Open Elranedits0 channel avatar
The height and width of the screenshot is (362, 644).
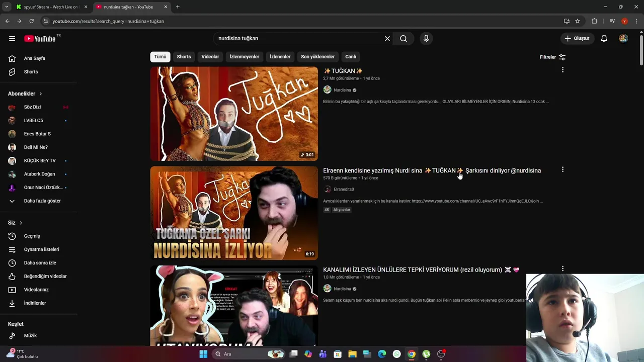click(x=327, y=189)
